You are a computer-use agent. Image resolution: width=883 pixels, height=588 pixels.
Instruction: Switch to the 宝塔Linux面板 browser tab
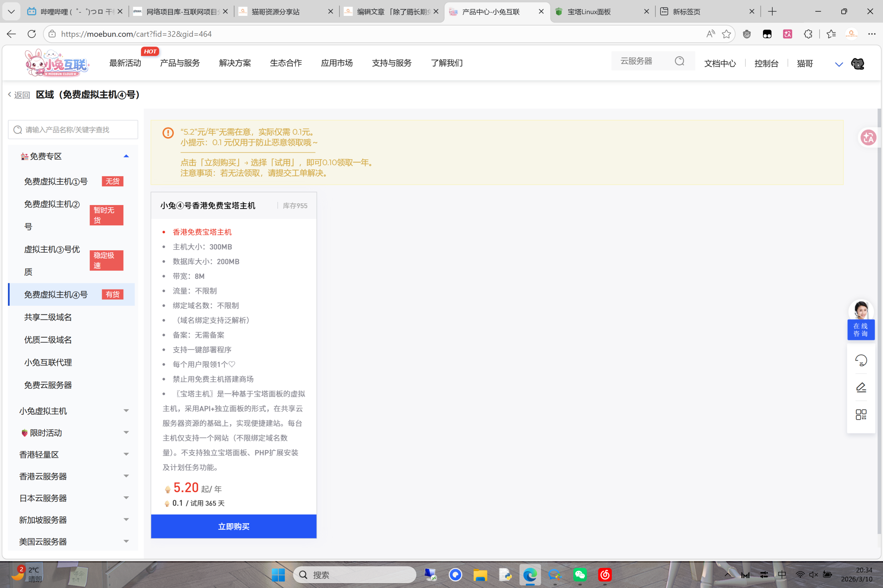tap(602, 12)
